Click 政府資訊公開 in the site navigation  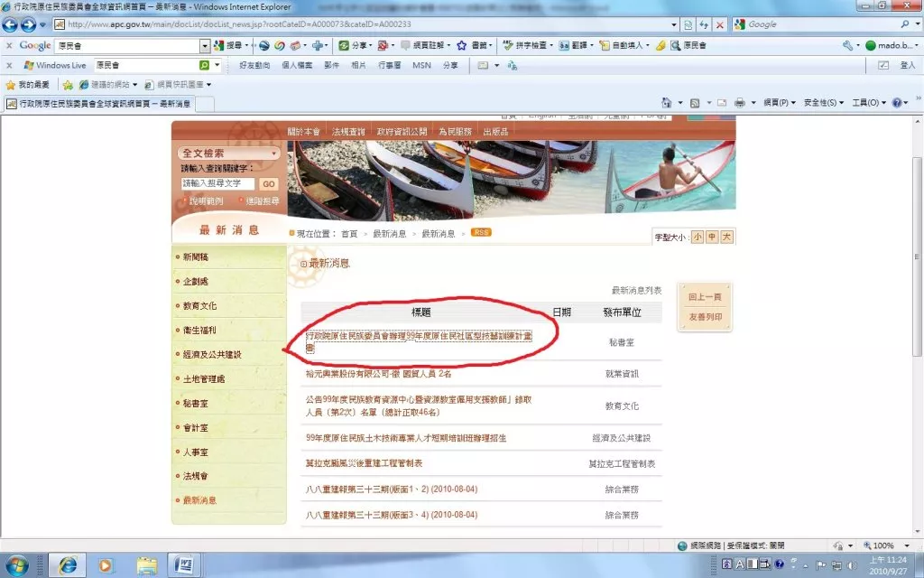[402, 132]
